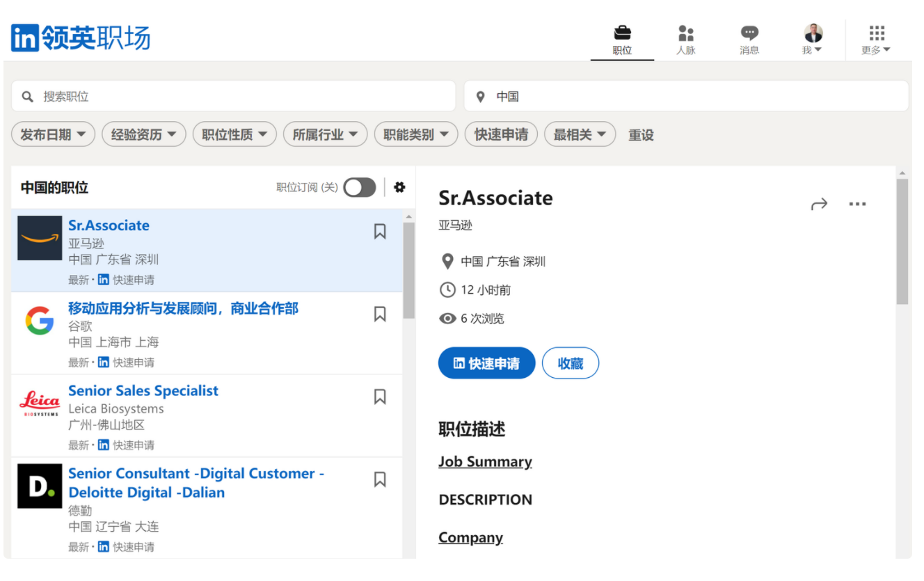Open Senior Consultant Deloitte Digital Dalian job

pyautogui.click(x=196, y=483)
